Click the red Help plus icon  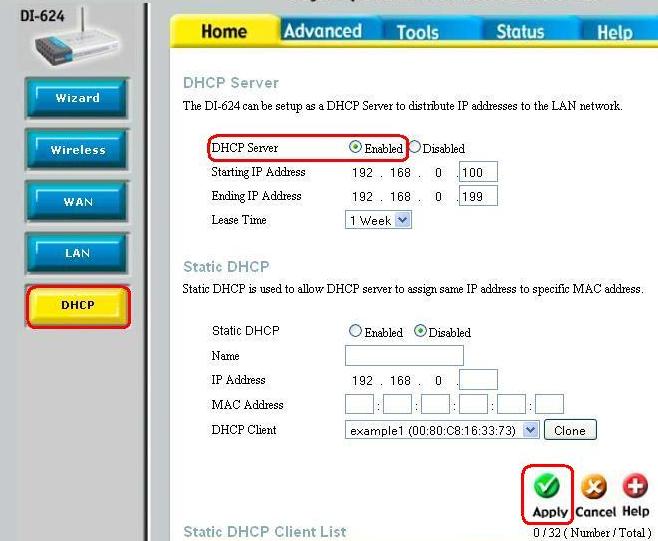(x=635, y=486)
